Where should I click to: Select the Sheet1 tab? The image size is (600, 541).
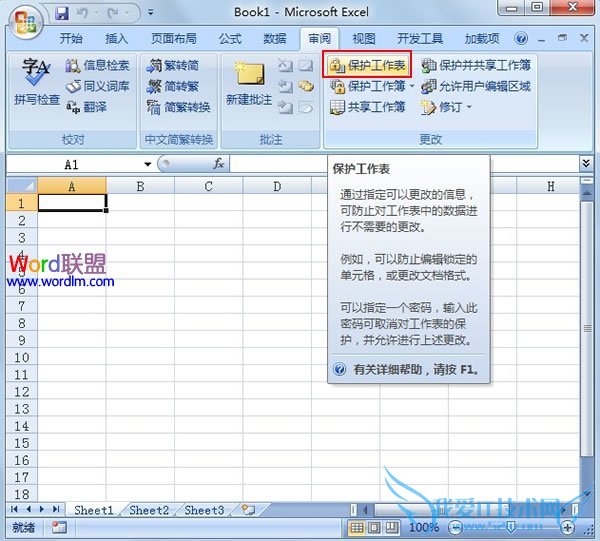click(94, 510)
